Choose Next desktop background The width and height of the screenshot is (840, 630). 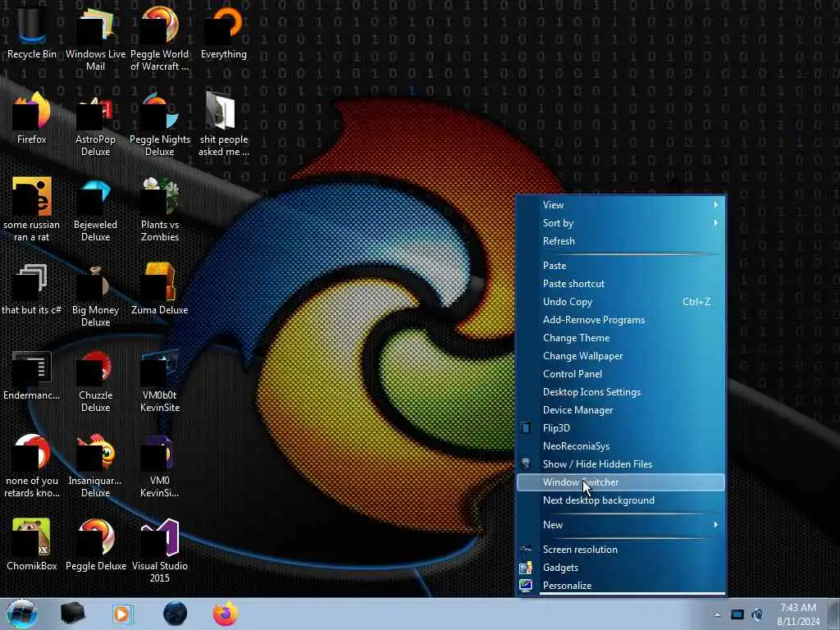click(621, 500)
